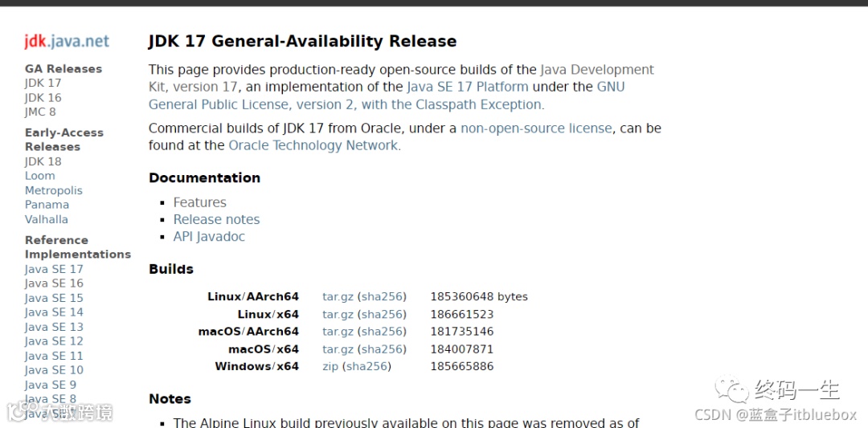Screen dimensions: 868x428
Task: Click the jdk.java.net site logo
Action: click(x=67, y=42)
